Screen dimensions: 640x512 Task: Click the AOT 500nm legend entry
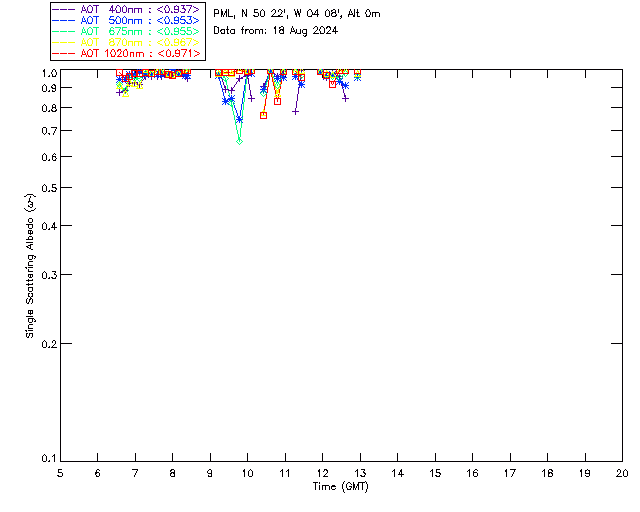126,20
